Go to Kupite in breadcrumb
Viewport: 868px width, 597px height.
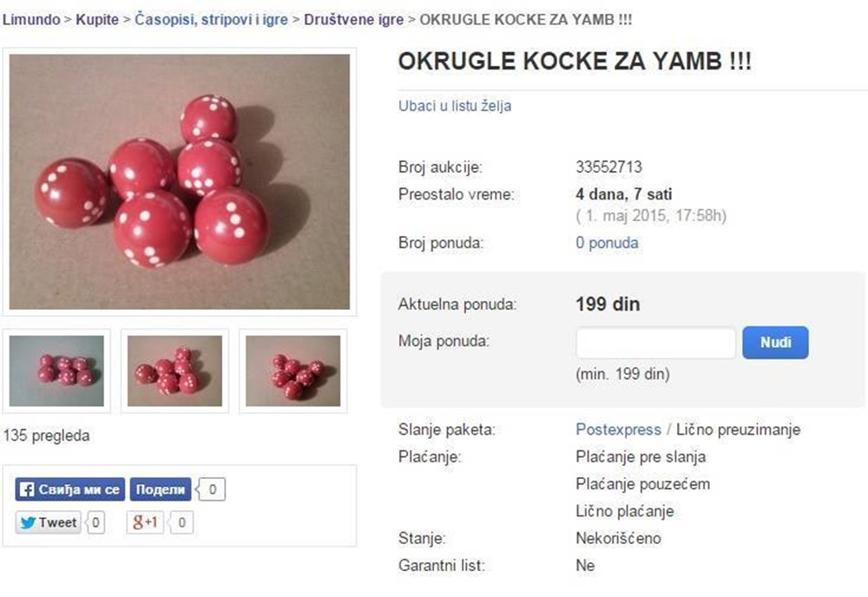(x=97, y=19)
